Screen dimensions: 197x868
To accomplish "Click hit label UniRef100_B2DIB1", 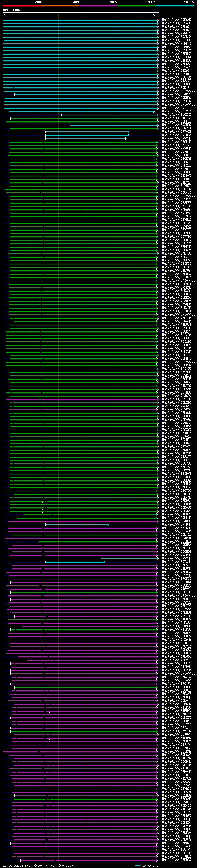I will (177, 467).
